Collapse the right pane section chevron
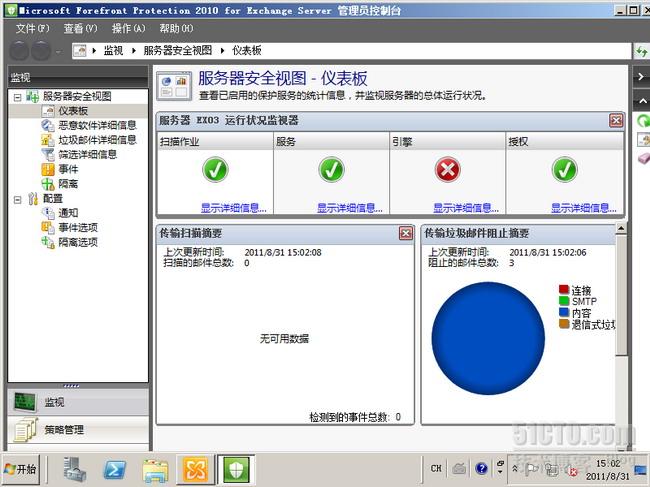 [643, 101]
